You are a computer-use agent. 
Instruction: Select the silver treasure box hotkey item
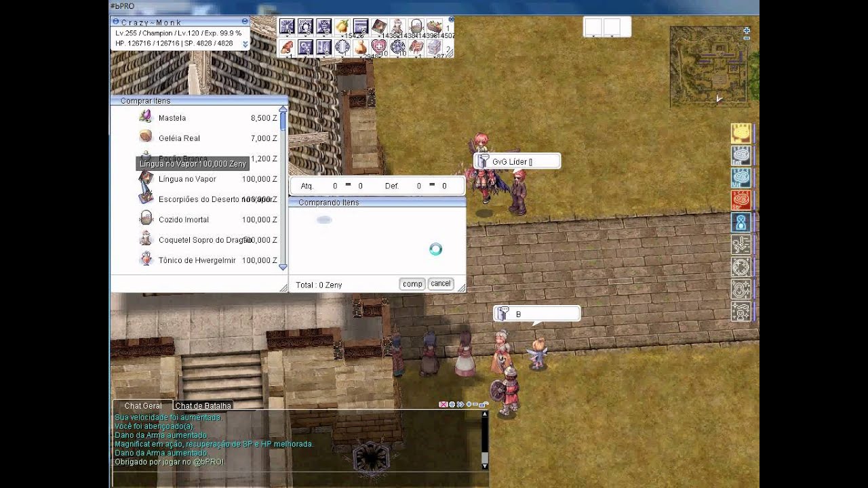pos(435,47)
